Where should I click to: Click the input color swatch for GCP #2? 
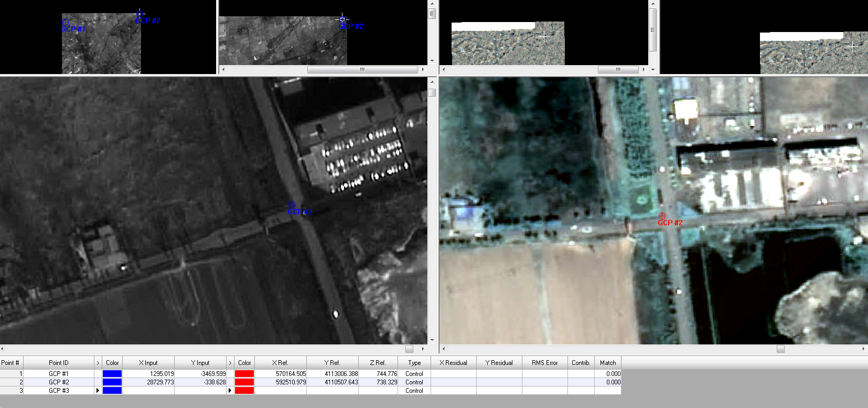[112, 382]
